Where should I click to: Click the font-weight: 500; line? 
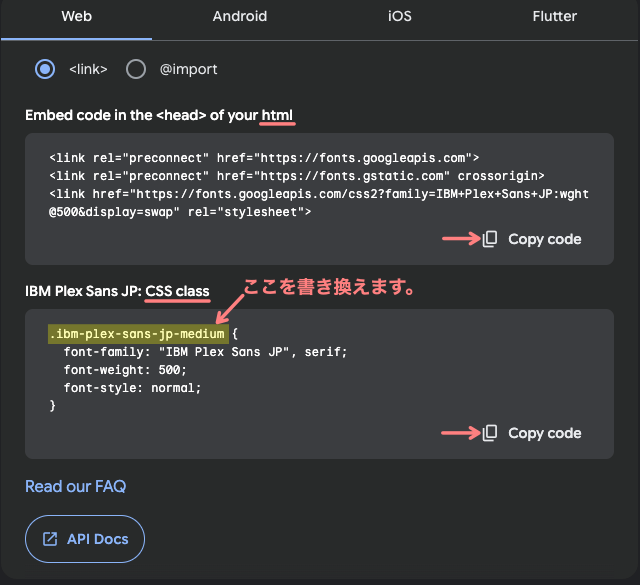(x=125, y=370)
